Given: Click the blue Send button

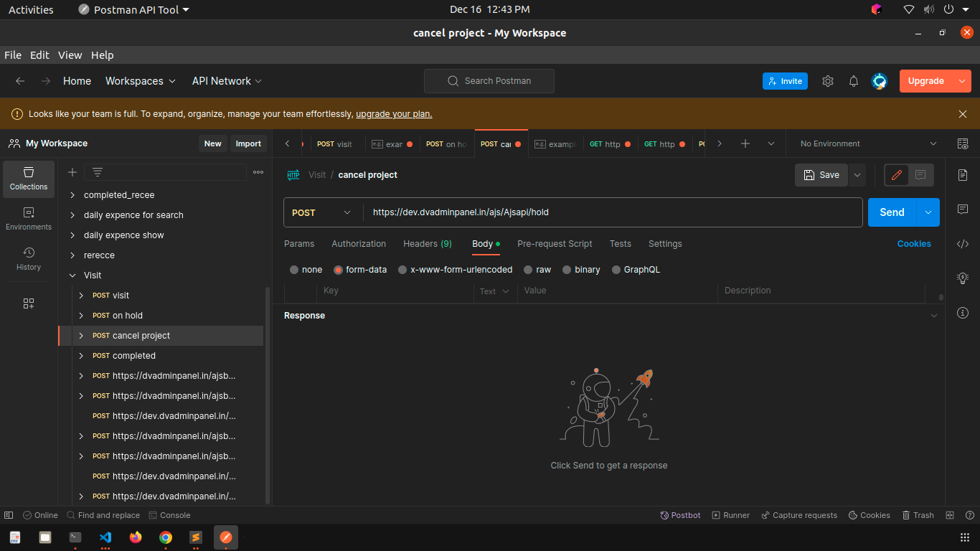Looking at the screenshot, I should coord(892,212).
